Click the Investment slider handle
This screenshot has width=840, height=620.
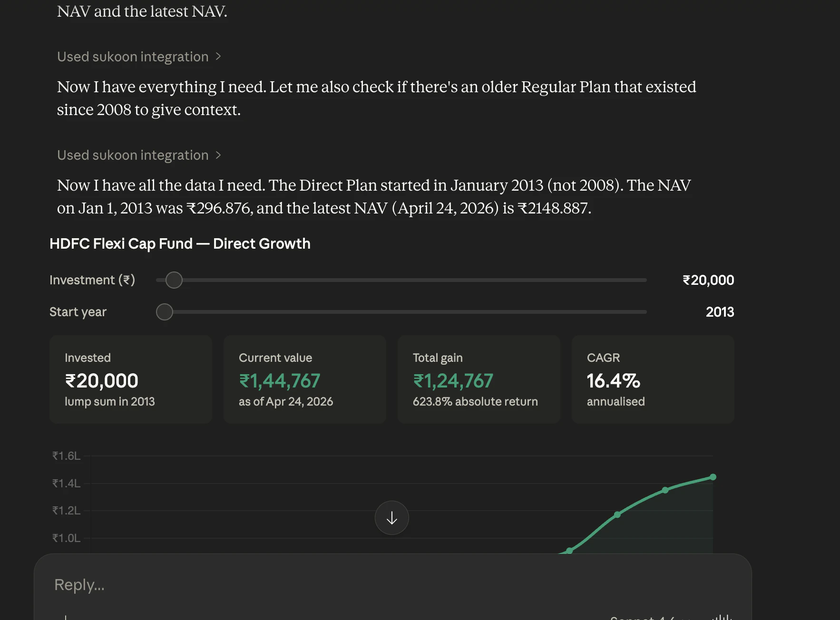(174, 280)
